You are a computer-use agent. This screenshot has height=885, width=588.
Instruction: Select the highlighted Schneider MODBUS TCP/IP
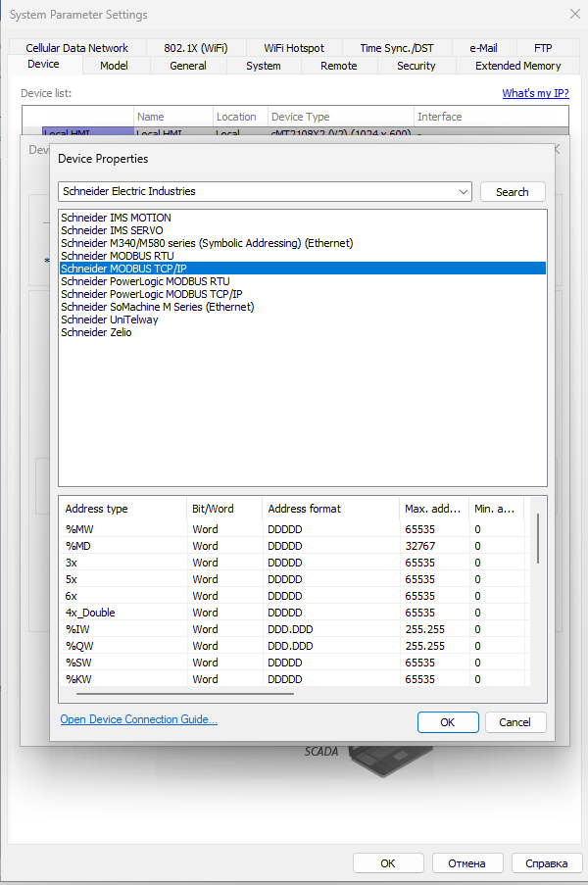pyautogui.click(x=303, y=269)
